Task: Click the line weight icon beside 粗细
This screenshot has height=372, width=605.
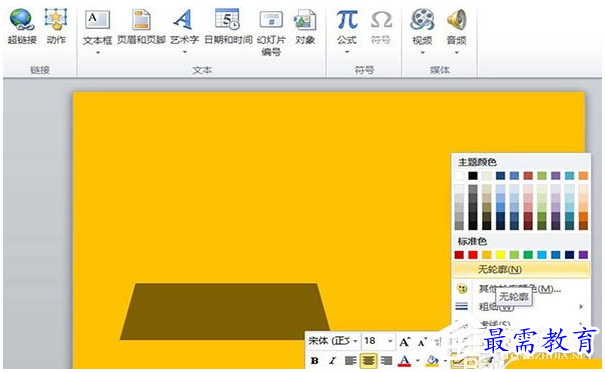Action: click(462, 306)
